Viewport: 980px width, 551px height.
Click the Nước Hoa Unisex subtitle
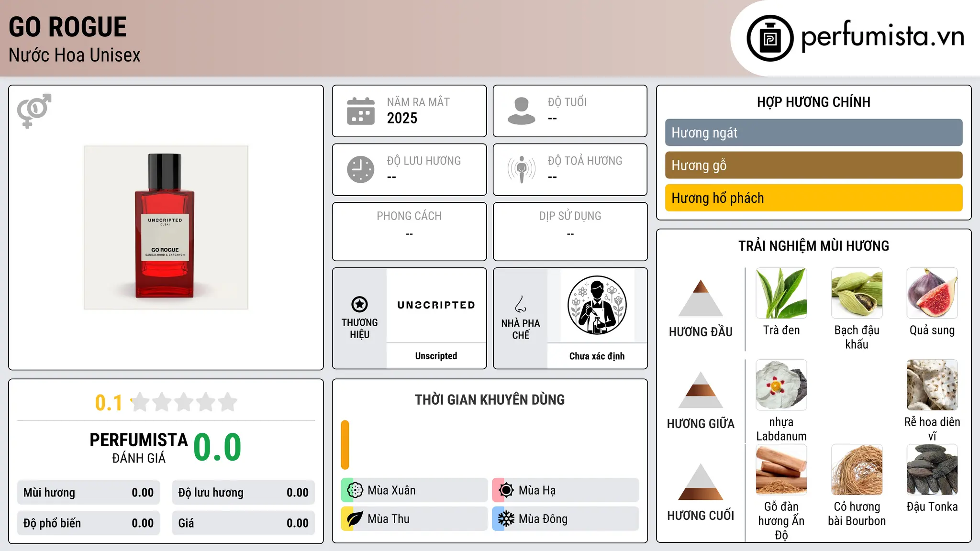pos(74,55)
